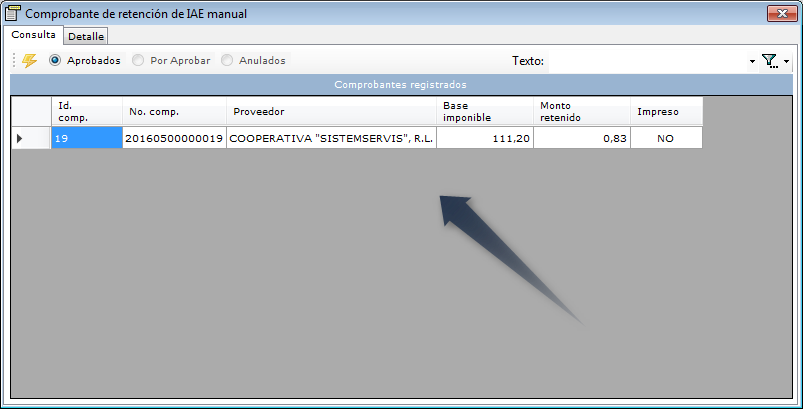Expand the filter options arrow beside funnel
803x409 pixels.
point(786,61)
